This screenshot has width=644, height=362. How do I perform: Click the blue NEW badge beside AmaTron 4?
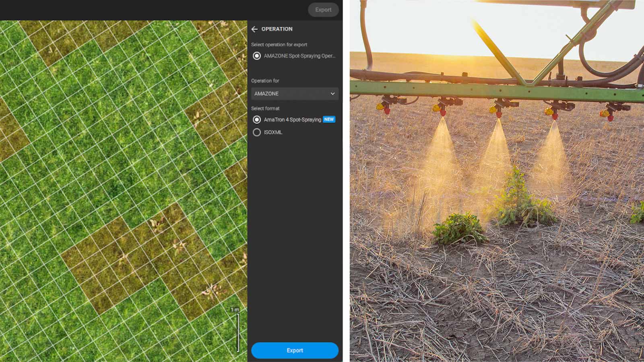pos(328,119)
